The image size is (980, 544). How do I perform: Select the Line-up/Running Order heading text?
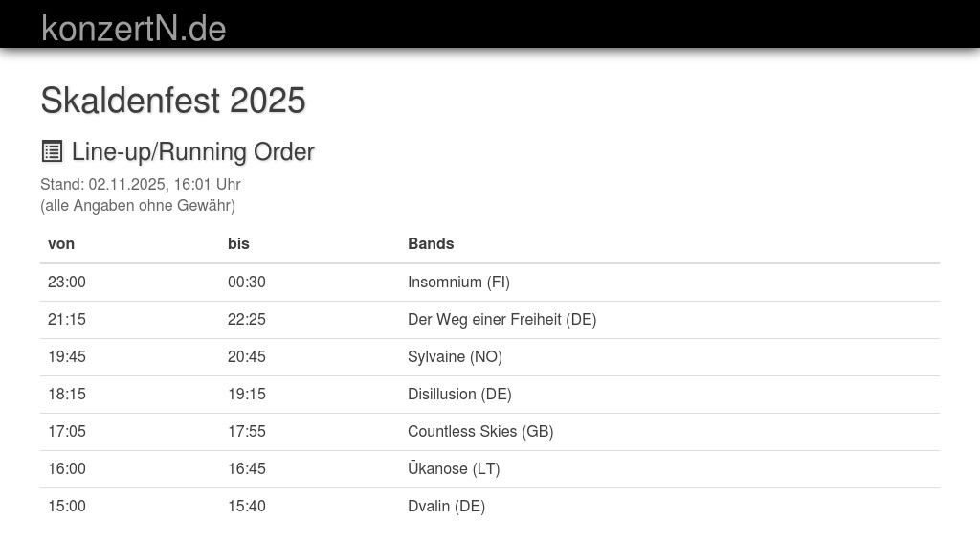point(192,152)
